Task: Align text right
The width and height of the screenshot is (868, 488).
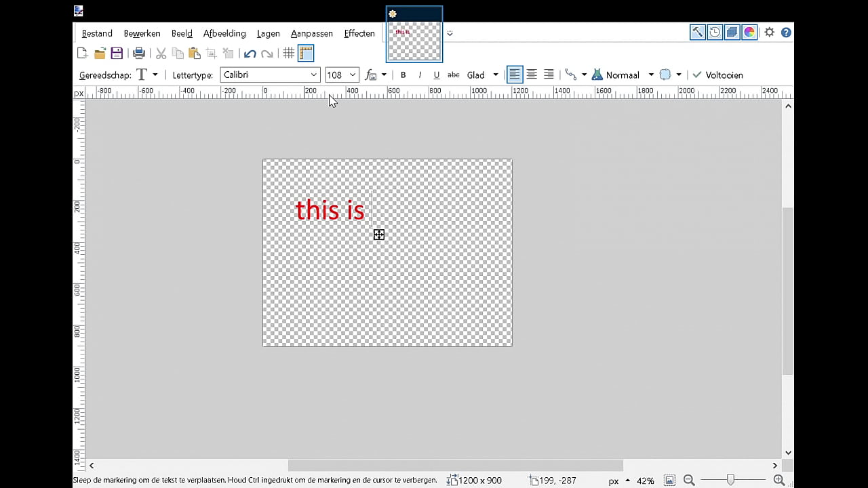Action: point(549,75)
